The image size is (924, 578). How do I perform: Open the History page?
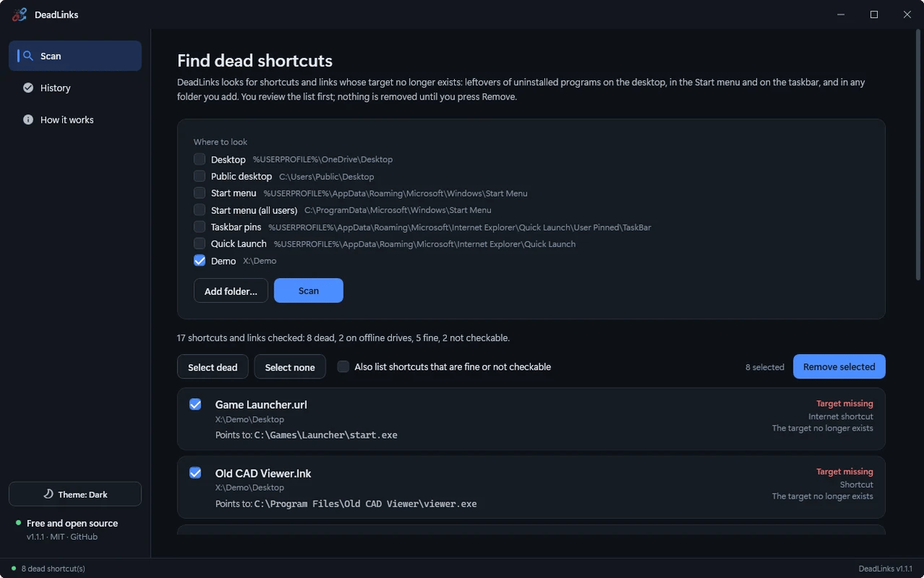click(x=75, y=87)
